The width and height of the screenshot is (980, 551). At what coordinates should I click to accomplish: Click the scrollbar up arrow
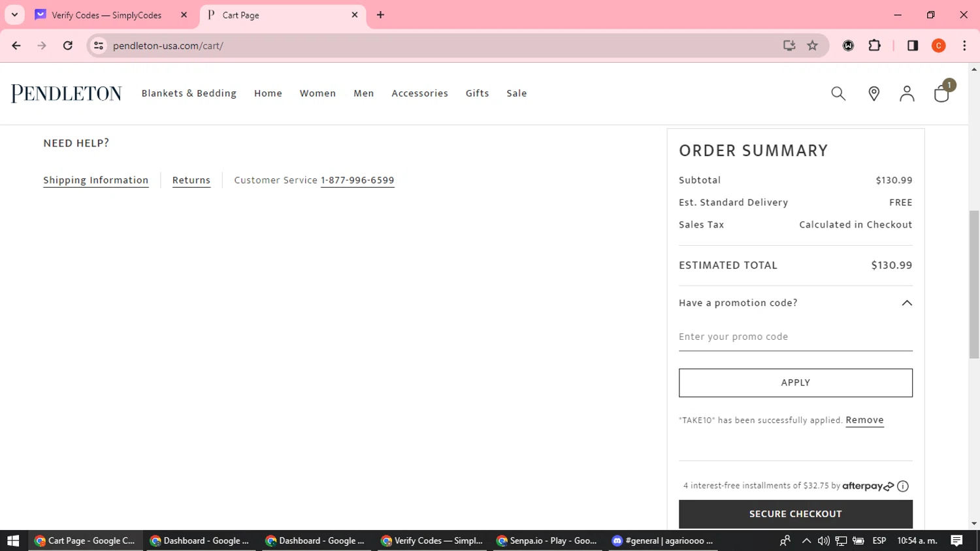point(973,69)
